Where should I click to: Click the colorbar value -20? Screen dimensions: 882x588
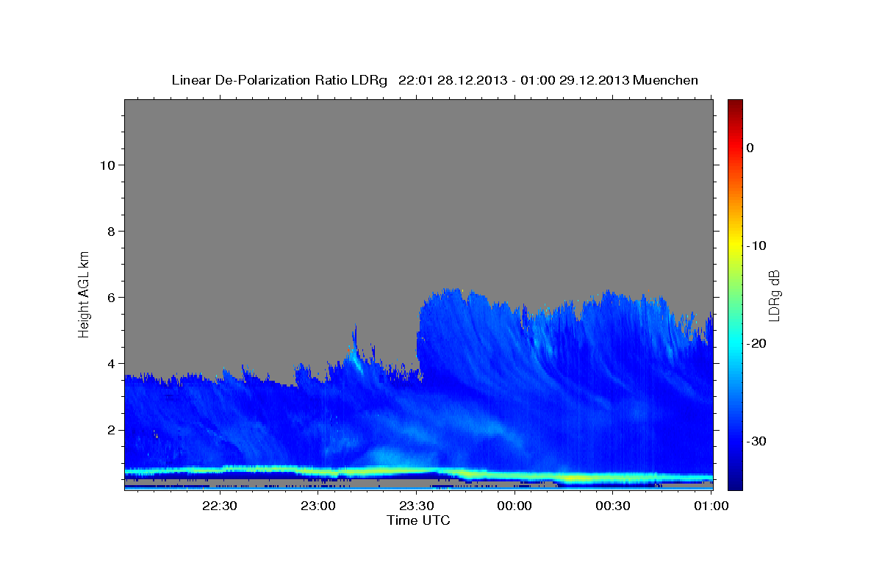756,343
